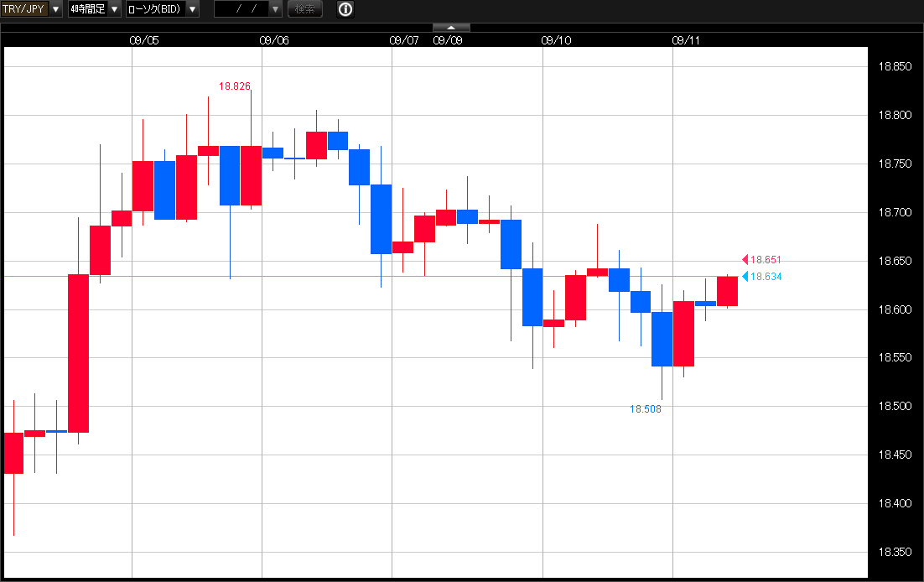Viewport: 924px width, 582px height.
Task: Open the information icon
Action: click(x=345, y=9)
